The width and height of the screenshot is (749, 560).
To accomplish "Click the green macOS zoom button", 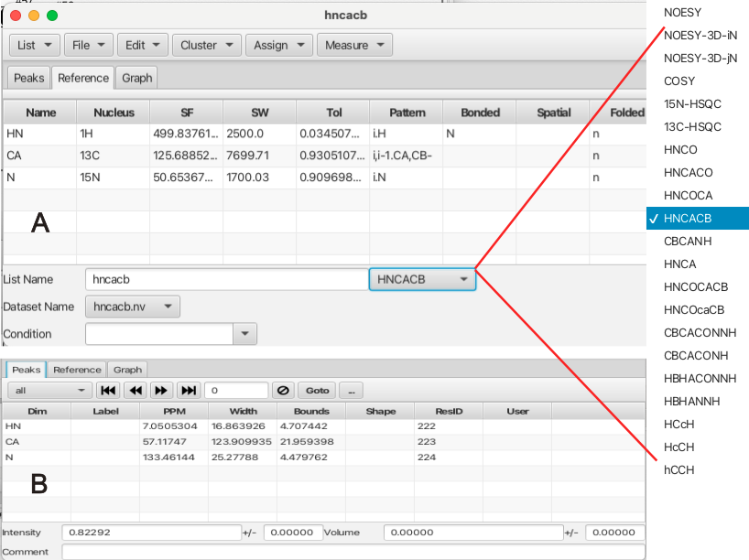I will click(x=52, y=15).
